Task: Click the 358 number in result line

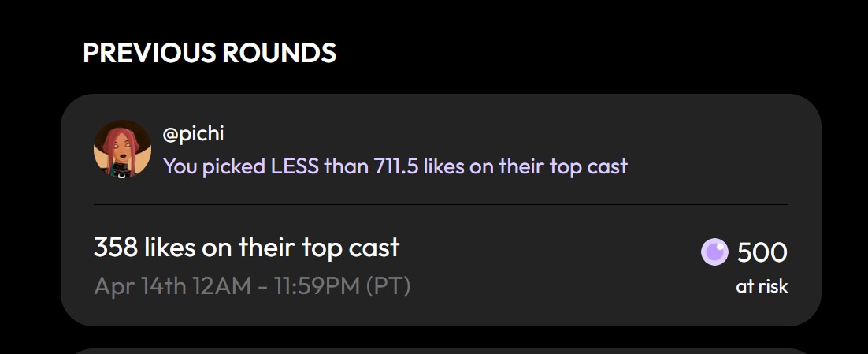Action: tap(116, 247)
